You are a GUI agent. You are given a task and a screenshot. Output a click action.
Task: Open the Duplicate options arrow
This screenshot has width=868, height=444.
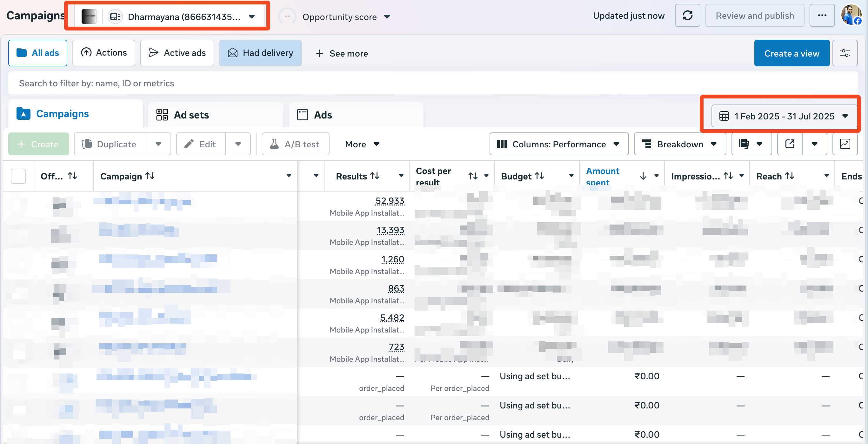(158, 144)
